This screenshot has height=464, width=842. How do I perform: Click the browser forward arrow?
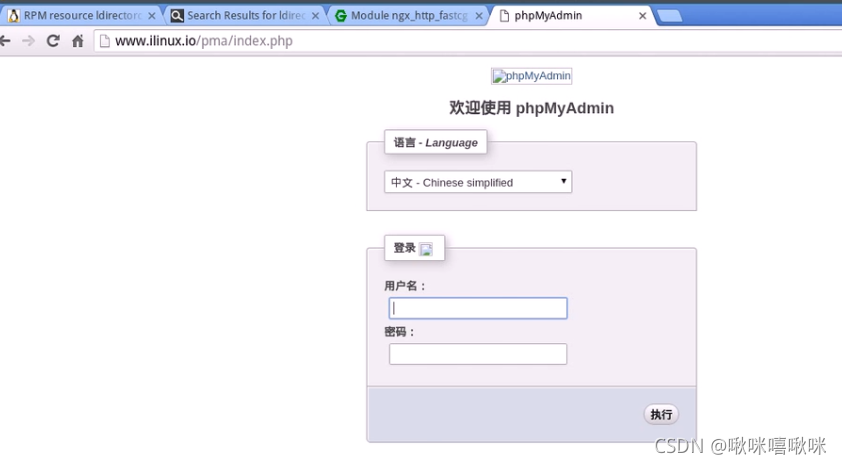(28, 41)
